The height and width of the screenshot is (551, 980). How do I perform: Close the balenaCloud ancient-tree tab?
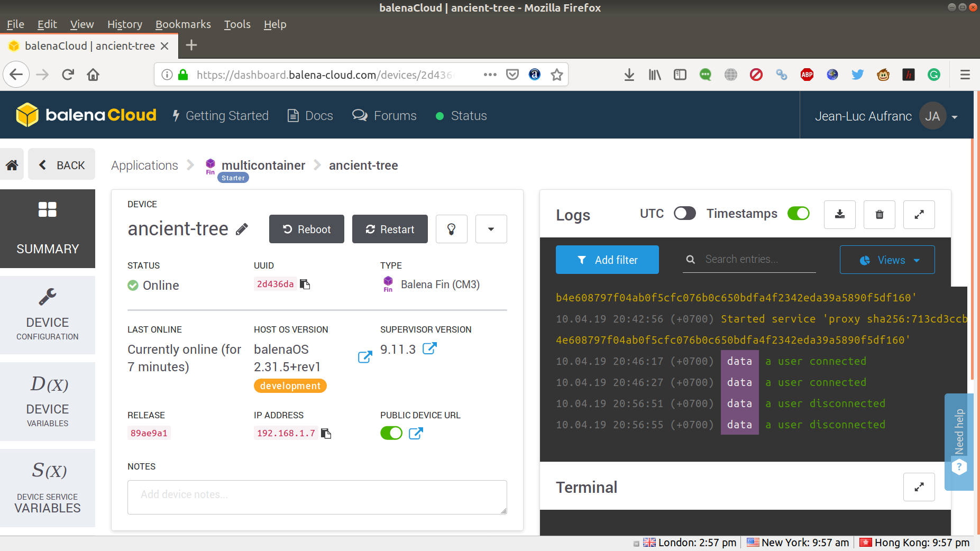(x=164, y=46)
